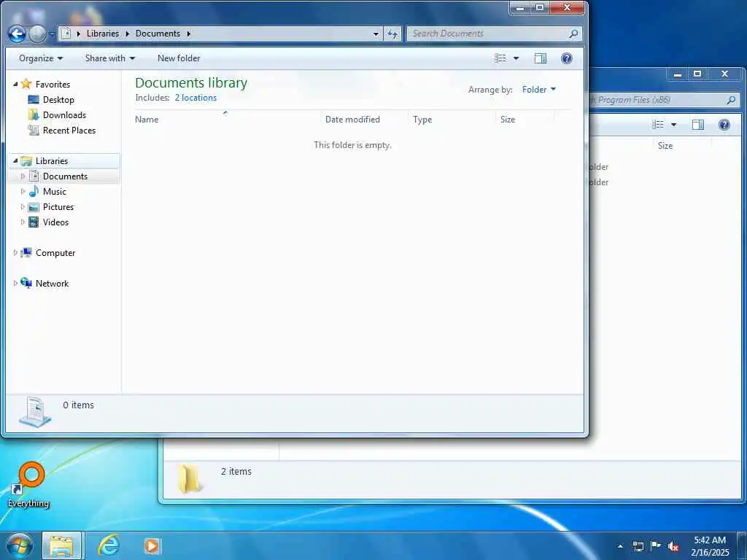
Task: Expand the Documents library node
Action: [x=23, y=176]
